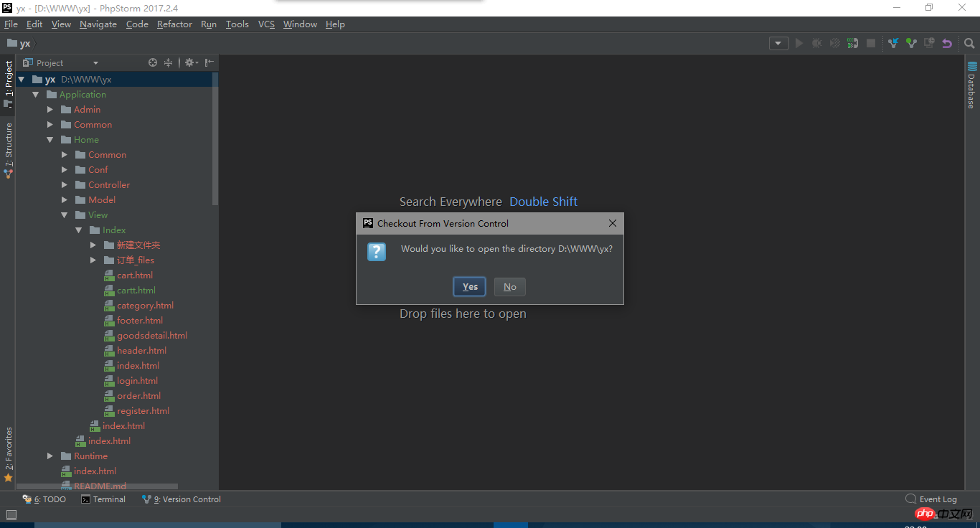
Task: Open the VCS menu
Action: [x=266, y=24]
